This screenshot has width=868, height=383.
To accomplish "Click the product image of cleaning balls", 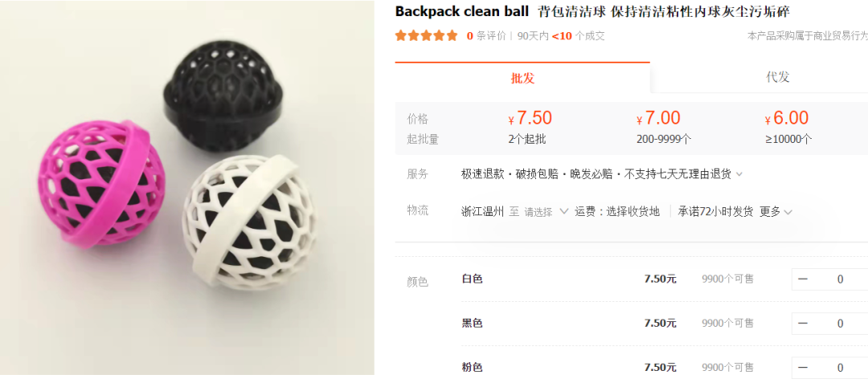I will point(187,188).
